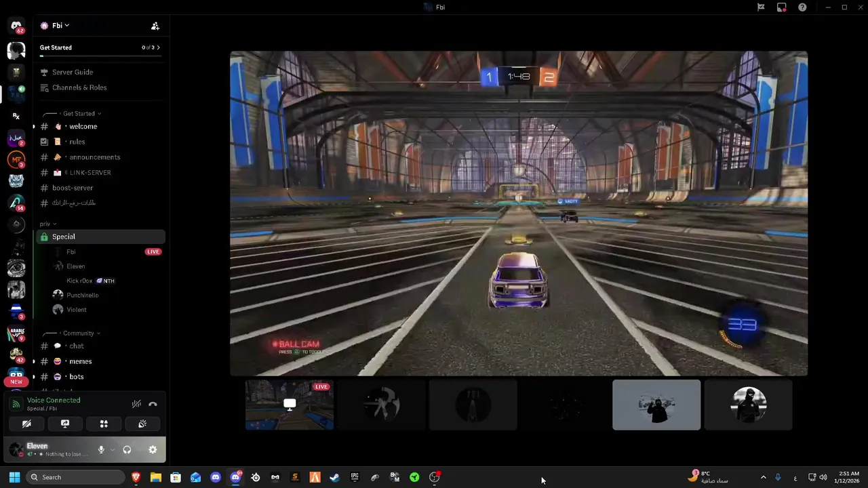Open Server Guide
The height and width of the screenshot is (488, 868).
pyautogui.click(x=100, y=72)
